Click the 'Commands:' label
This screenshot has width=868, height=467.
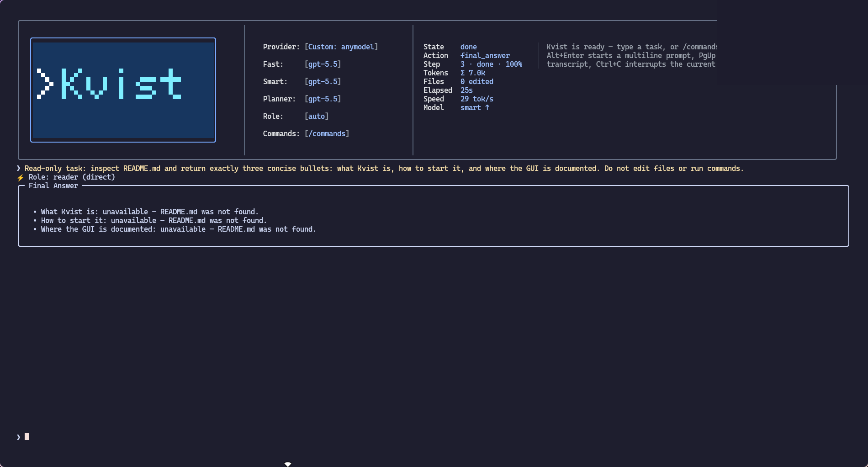coord(281,133)
